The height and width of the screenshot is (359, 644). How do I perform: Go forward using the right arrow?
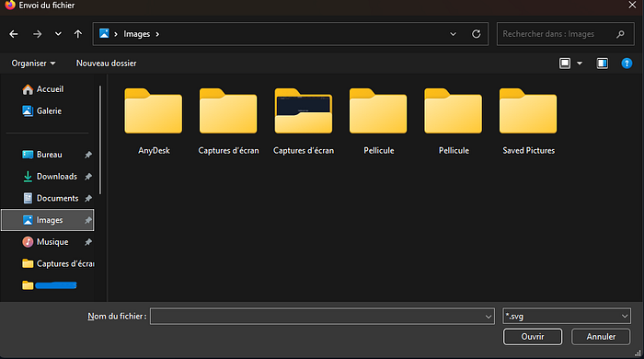pos(38,34)
